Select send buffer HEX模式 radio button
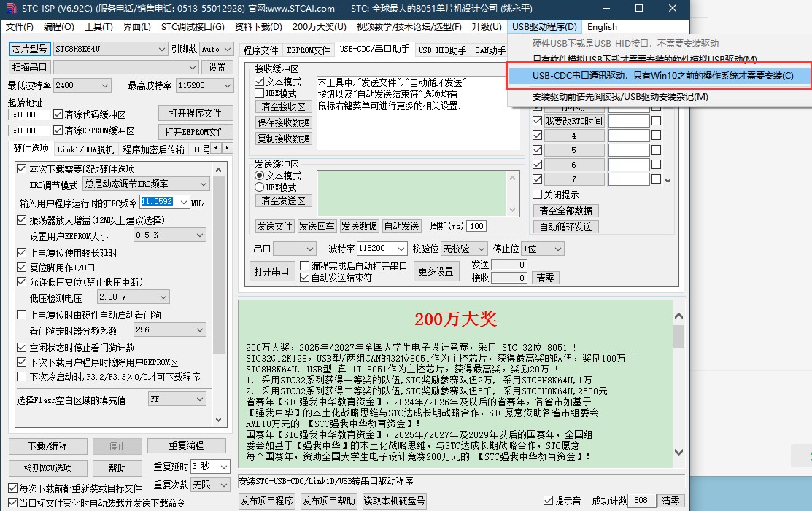The height and width of the screenshot is (511, 812). (260, 187)
